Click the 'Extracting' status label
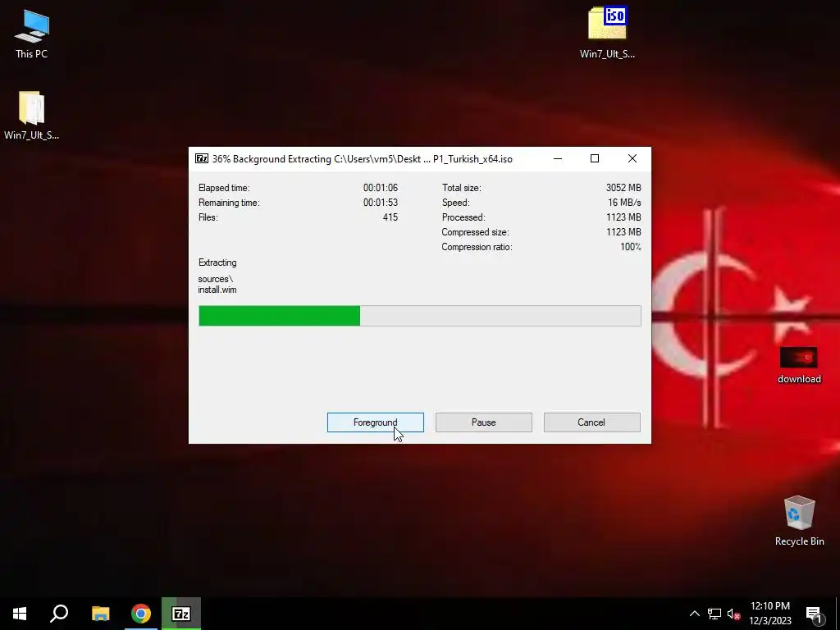840x630 pixels. click(217, 262)
